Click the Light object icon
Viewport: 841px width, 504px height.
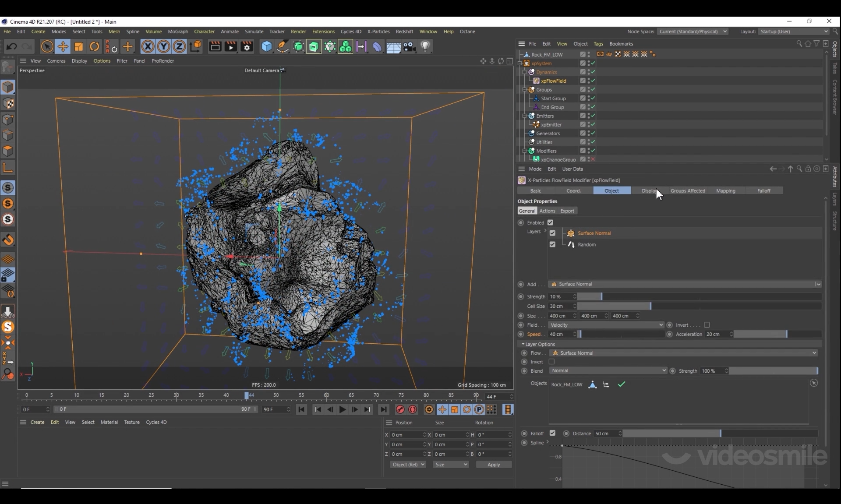tap(425, 46)
